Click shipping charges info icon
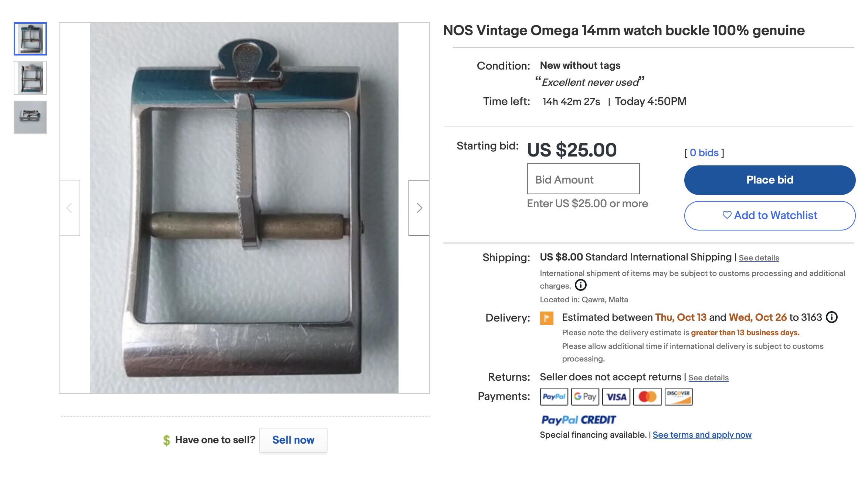The image size is (868, 481). (x=581, y=285)
